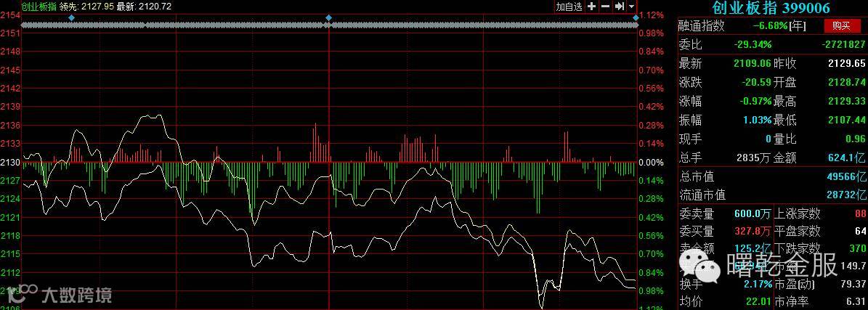
Task: Click the middle blue diamond timeline marker
Action: (329, 18)
